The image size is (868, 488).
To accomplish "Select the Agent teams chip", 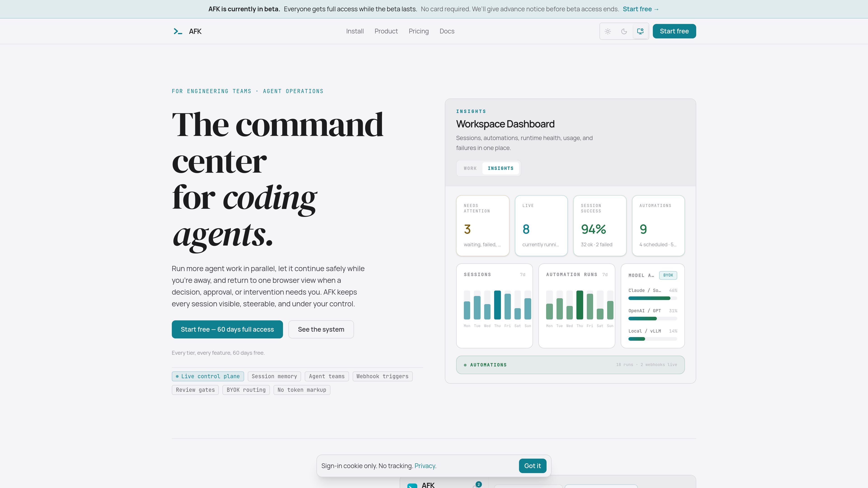I will (327, 376).
